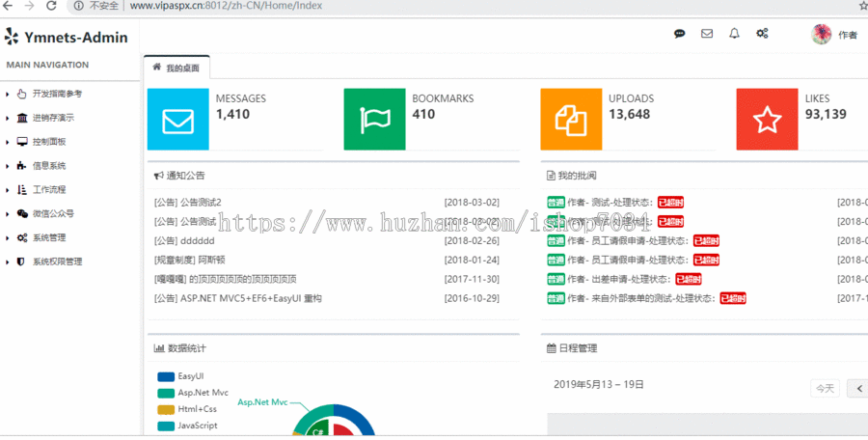Click the document icon beside 我的批阅

point(551,176)
